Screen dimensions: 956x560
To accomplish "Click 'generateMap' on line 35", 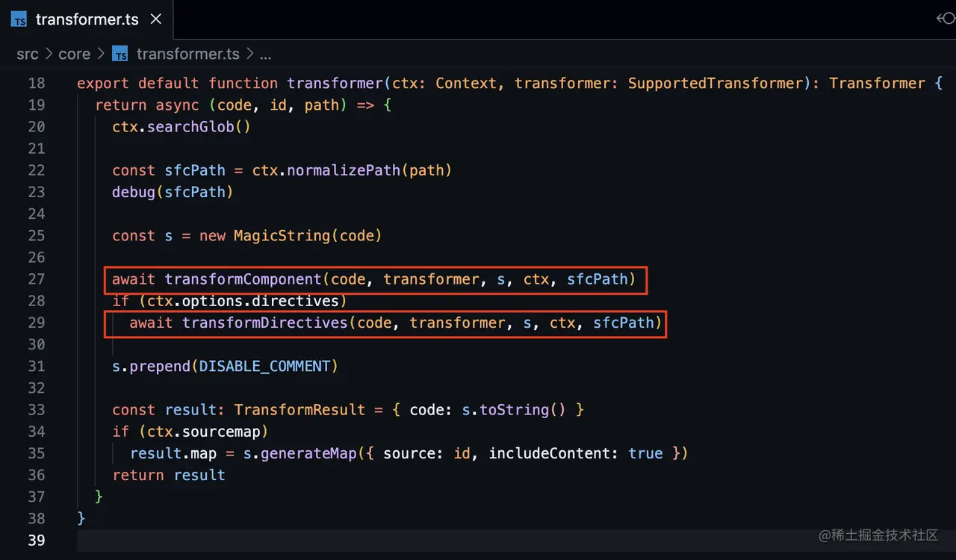I will tap(308, 453).
